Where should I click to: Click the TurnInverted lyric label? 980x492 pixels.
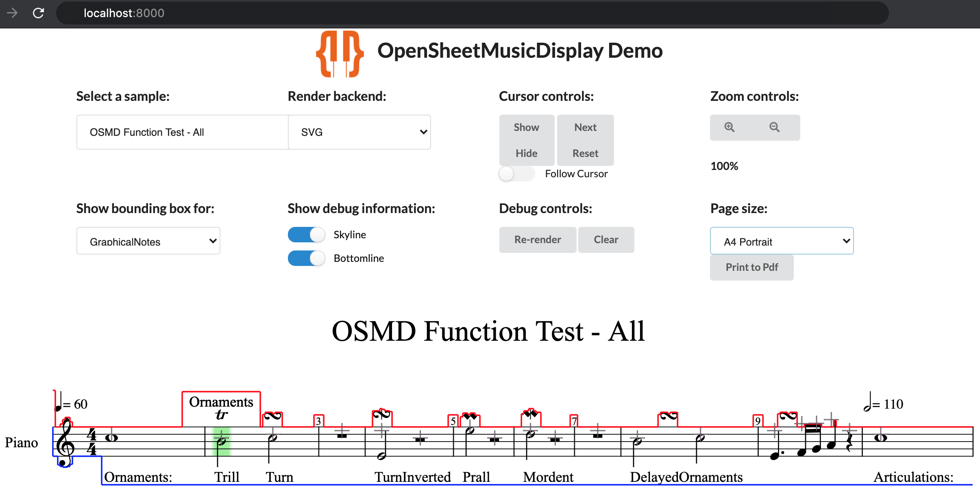(413, 477)
